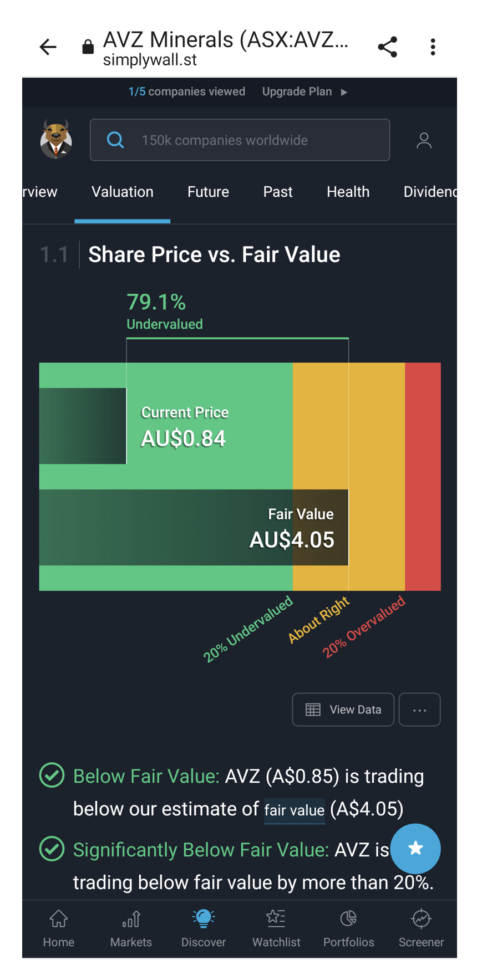
Task: Open the user profile icon
Action: (x=424, y=140)
